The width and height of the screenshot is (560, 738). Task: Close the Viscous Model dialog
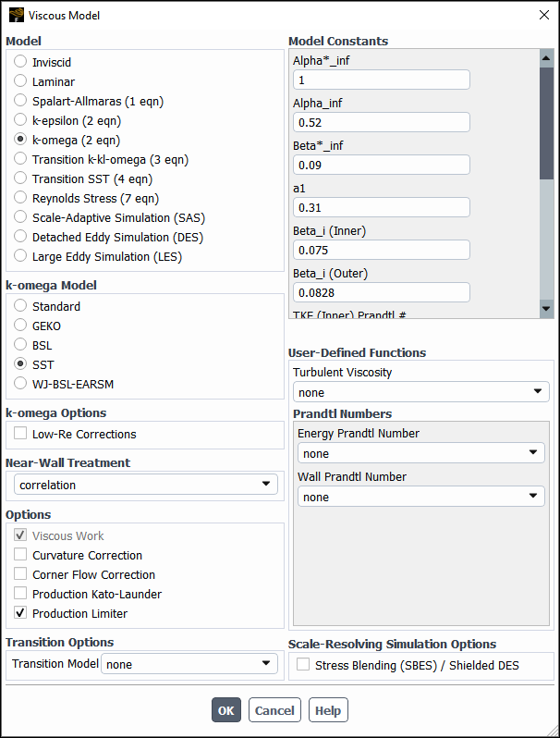542,15
